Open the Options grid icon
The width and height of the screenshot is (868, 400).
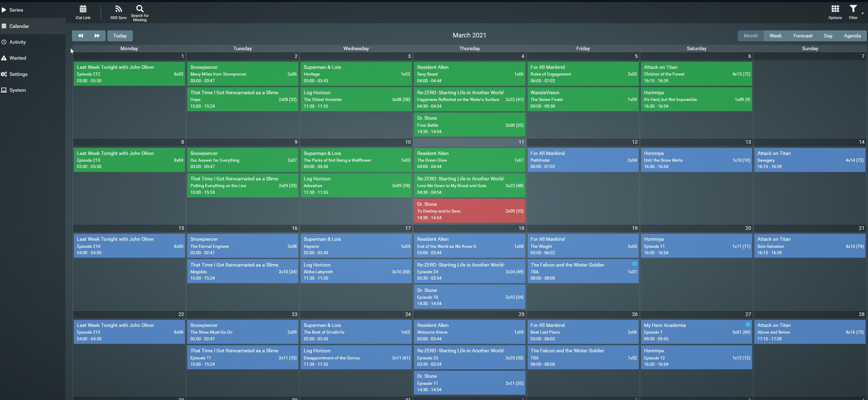click(835, 9)
